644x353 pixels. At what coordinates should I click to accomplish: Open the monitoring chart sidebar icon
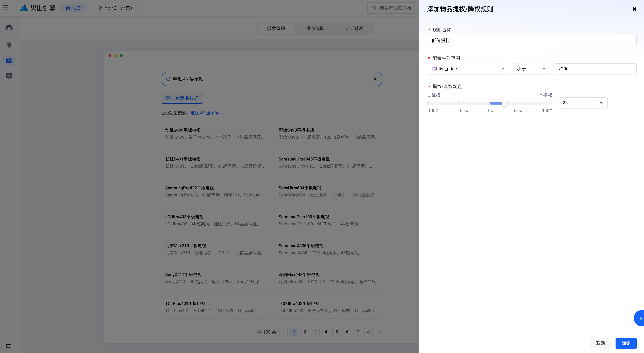pos(9,76)
